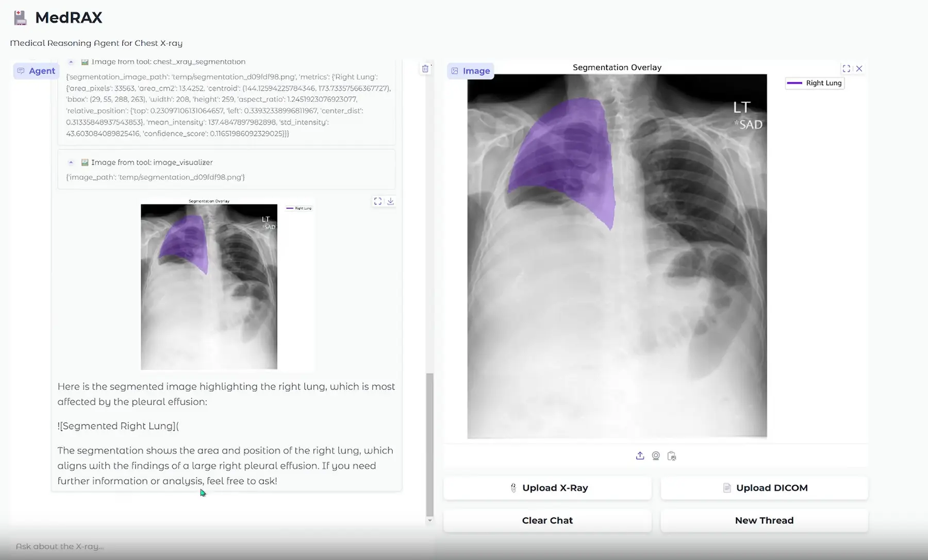Click the MedRAX logo icon
The height and width of the screenshot is (560, 928).
(20, 18)
